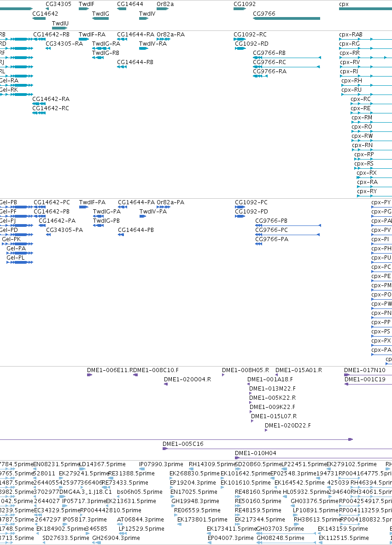Click the RE50160.5prime EST label
The image size is (392, 545).
258,501
